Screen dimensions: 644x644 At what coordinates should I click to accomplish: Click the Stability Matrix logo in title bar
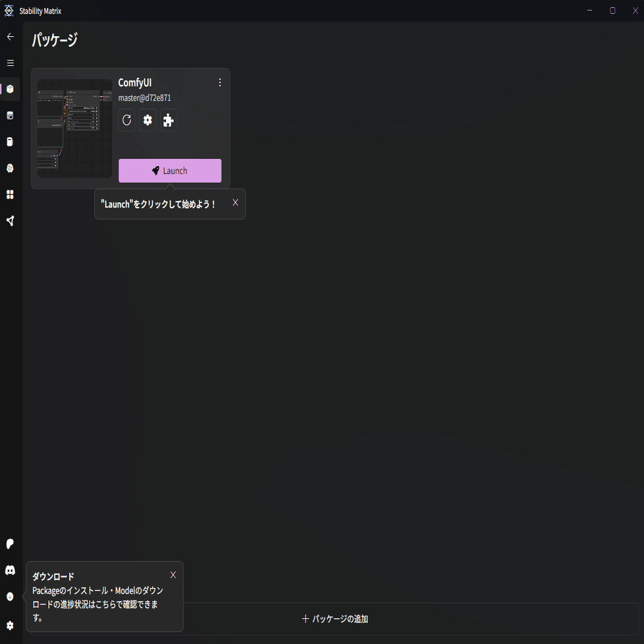pos(9,11)
